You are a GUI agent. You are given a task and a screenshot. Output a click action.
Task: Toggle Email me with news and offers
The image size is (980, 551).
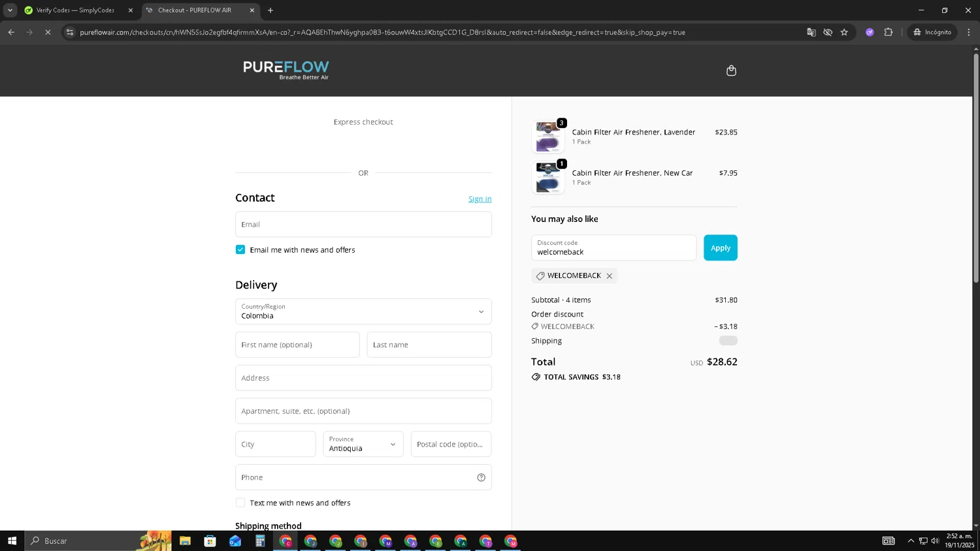[x=240, y=250]
